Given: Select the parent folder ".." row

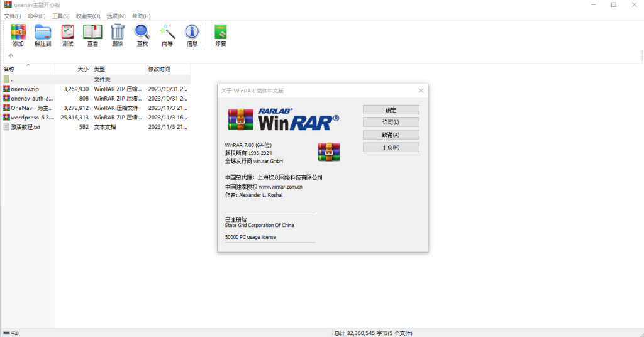Looking at the screenshot, I should click(96, 79).
